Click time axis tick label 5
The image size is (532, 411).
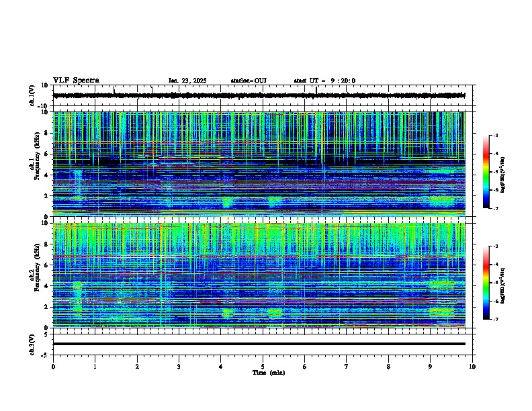click(263, 367)
